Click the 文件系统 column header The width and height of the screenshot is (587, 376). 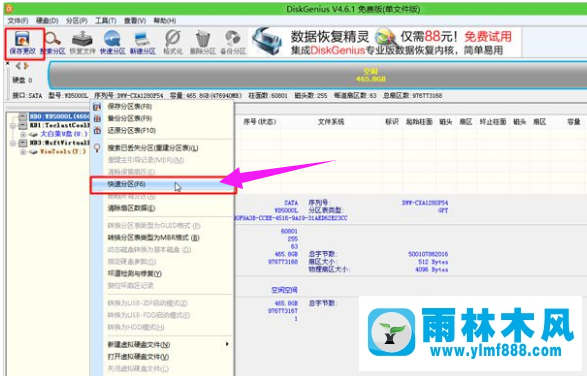331,122
